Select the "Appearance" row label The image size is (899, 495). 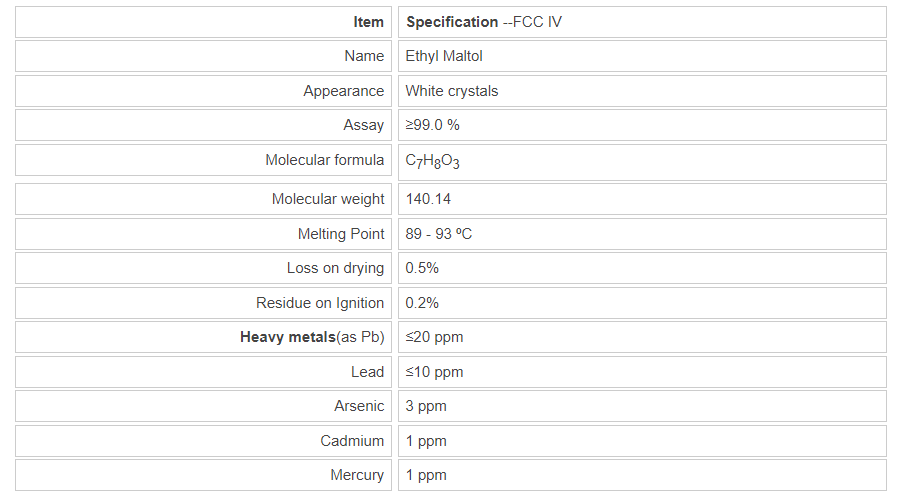pos(343,91)
